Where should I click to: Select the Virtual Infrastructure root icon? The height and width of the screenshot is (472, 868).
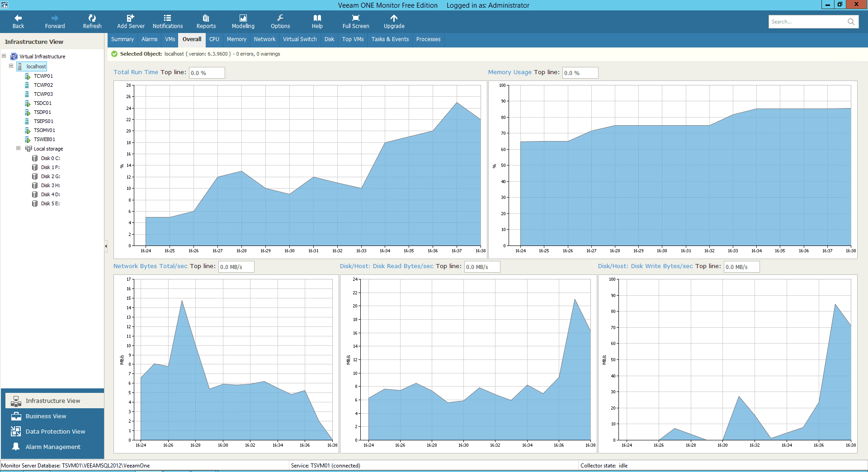14,57
